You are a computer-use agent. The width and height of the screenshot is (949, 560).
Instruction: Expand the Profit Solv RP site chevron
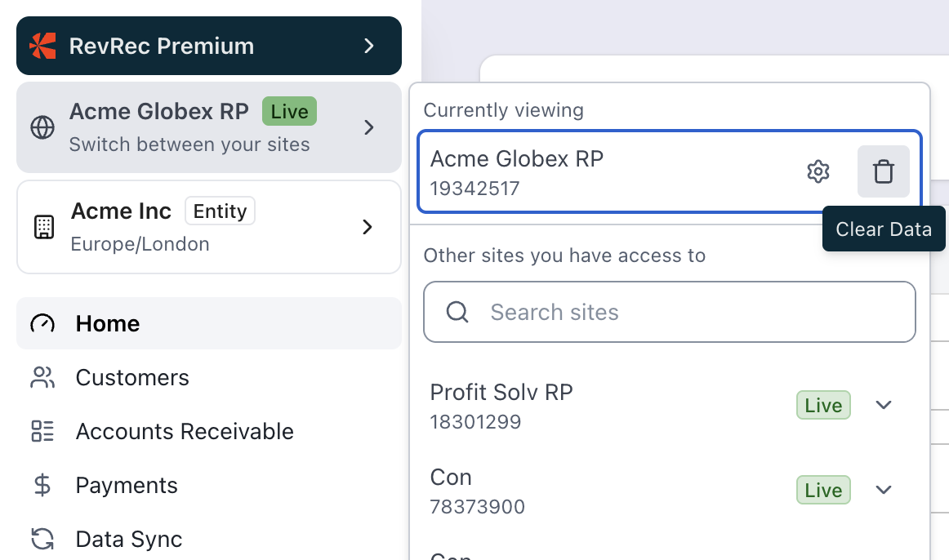(884, 405)
